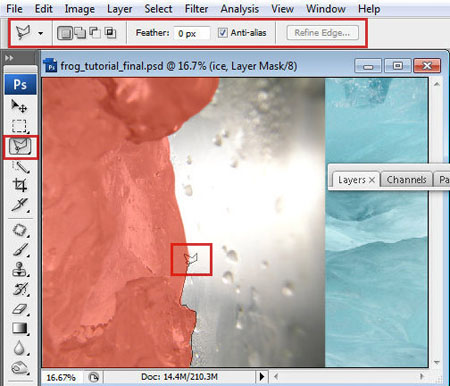Click horizontal scrollbar left arrow
The width and height of the screenshot is (450, 386).
(x=276, y=377)
